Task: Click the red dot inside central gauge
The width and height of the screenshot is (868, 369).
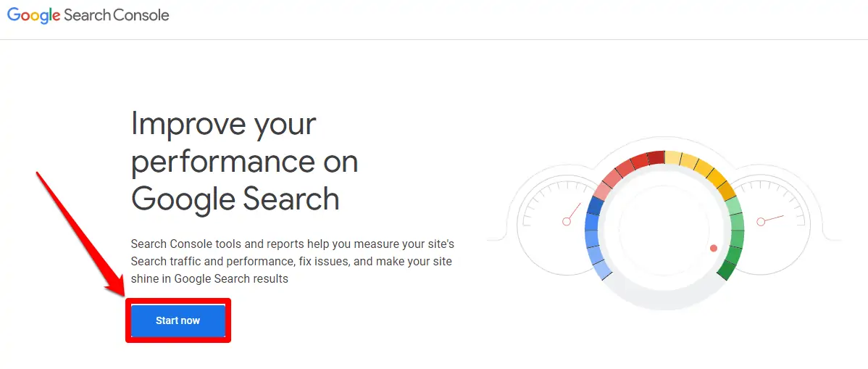Action: click(x=714, y=248)
